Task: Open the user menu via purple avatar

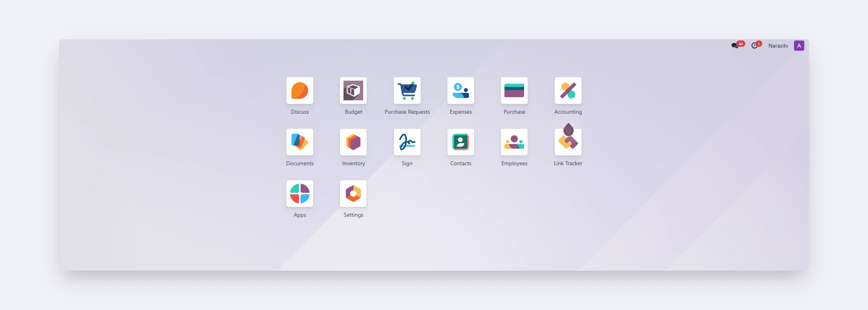Action: point(799,46)
